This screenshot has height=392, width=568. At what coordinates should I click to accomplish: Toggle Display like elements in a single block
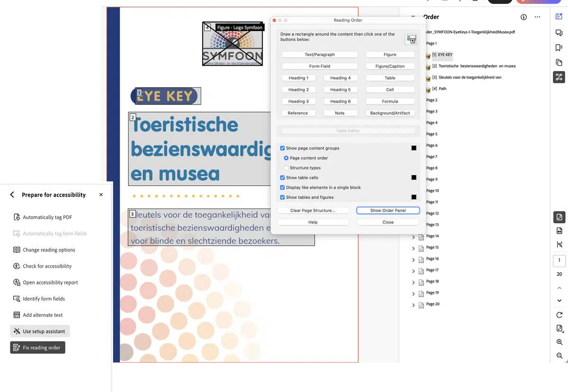click(283, 187)
